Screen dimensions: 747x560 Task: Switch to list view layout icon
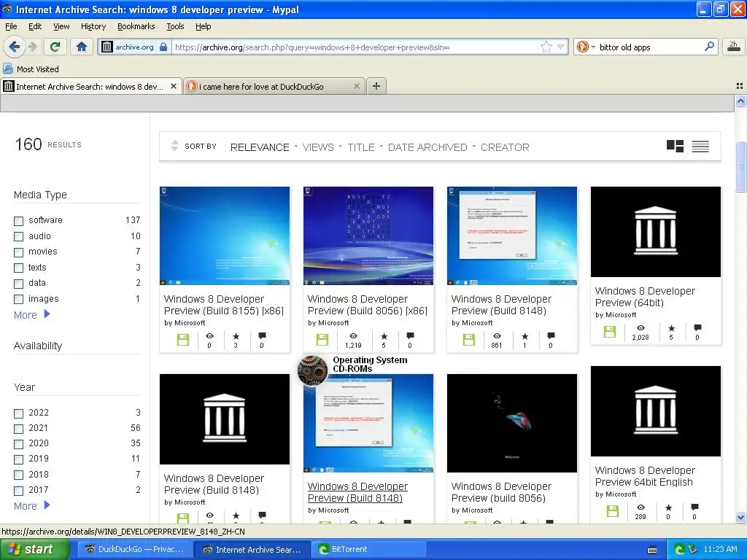[700, 146]
